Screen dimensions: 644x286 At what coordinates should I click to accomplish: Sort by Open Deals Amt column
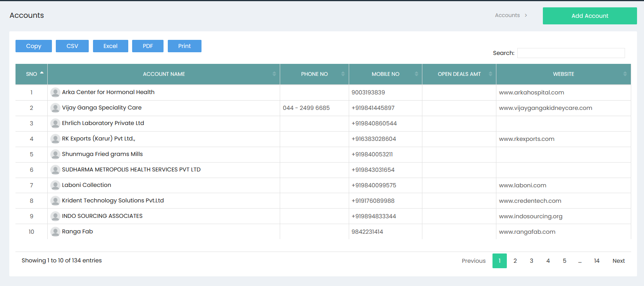pyautogui.click(x=459, y=74)
